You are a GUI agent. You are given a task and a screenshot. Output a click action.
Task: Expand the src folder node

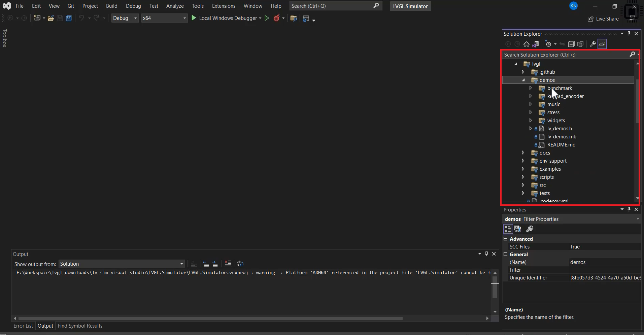click(523, 185)
